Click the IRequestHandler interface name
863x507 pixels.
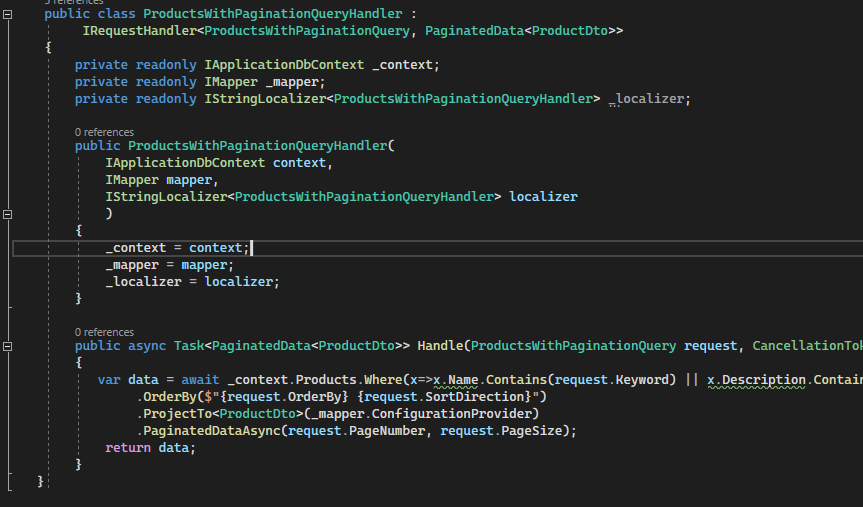[x=139, y=31]
